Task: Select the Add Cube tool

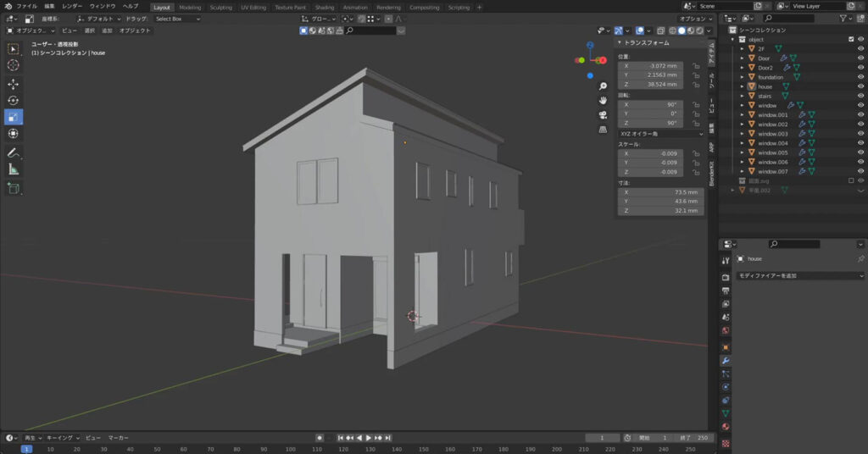Action: coord(14,188)
